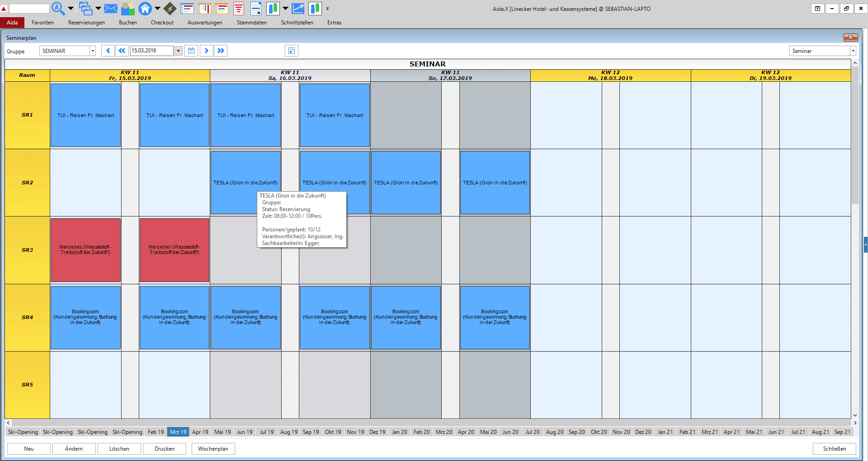This screenshot has height=461, width=868.
Task: Select TESLA booking on Sunday afternoon
Action: click(x=495, y=183)
